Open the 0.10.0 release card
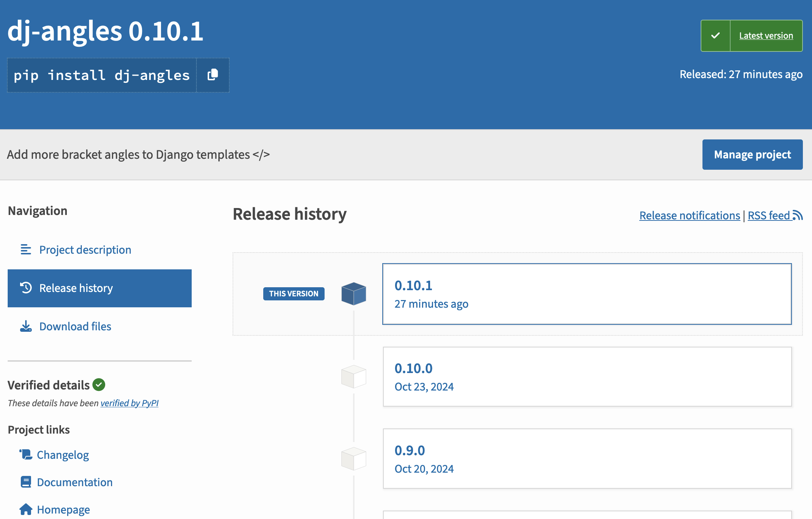Screen dimensions: 812x519 (x=587, y=376)
